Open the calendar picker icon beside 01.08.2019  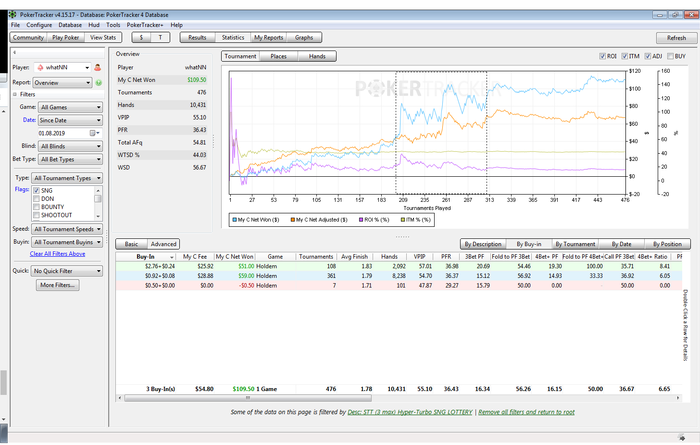pos(94,133)
